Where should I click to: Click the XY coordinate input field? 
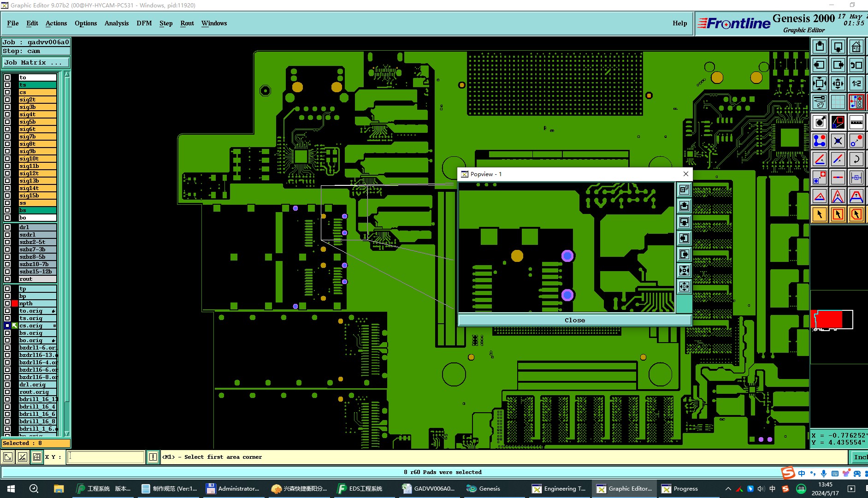point(106,457)
